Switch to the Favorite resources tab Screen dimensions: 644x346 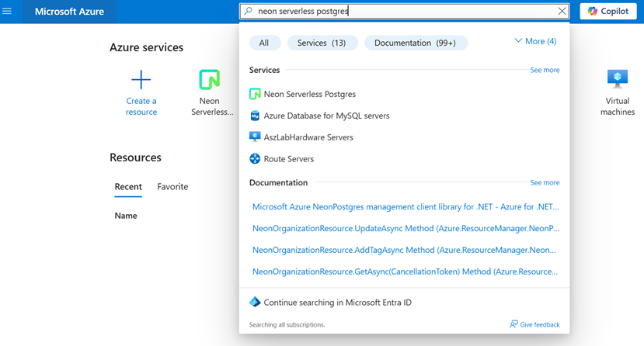point(172,187)
